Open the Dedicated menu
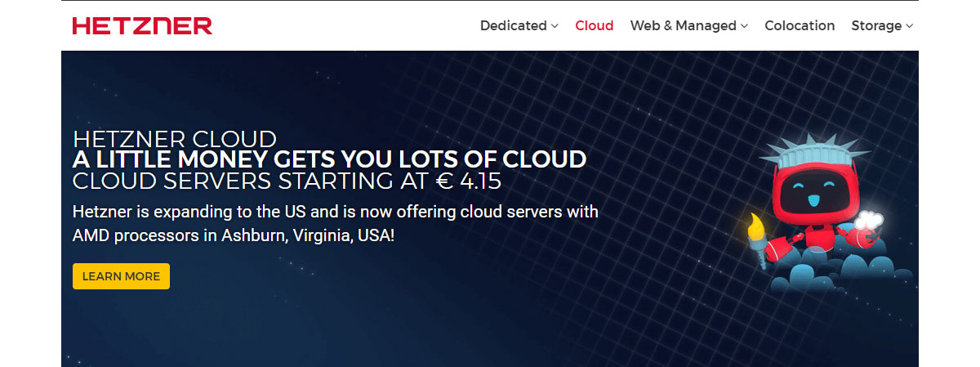Screen dimensions: 980x367 point(519,25)
